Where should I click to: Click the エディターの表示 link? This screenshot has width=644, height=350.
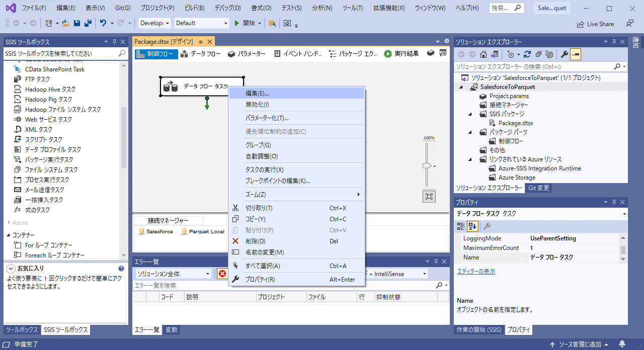(476, 272)
